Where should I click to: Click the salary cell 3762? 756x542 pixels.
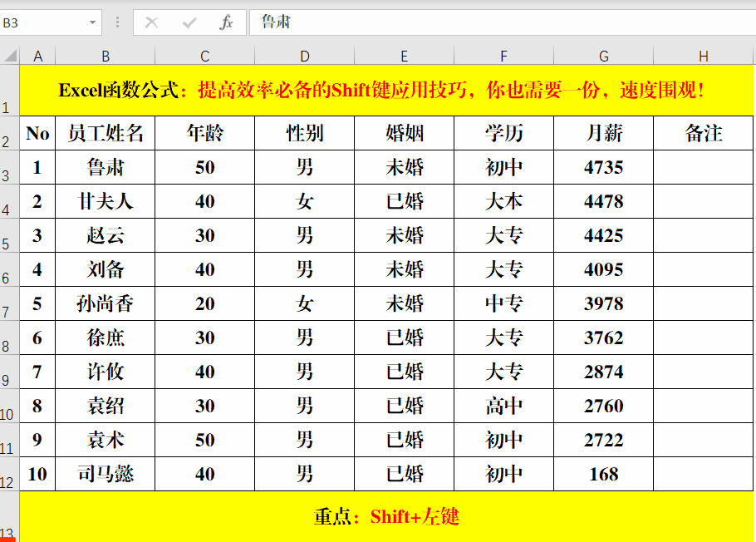pos(604,338)
